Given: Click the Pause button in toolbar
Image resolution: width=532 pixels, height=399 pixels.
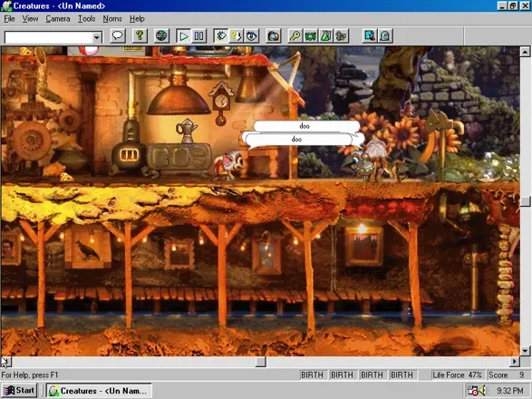Looking at the screenshot, I should click(x=198, y=35).
